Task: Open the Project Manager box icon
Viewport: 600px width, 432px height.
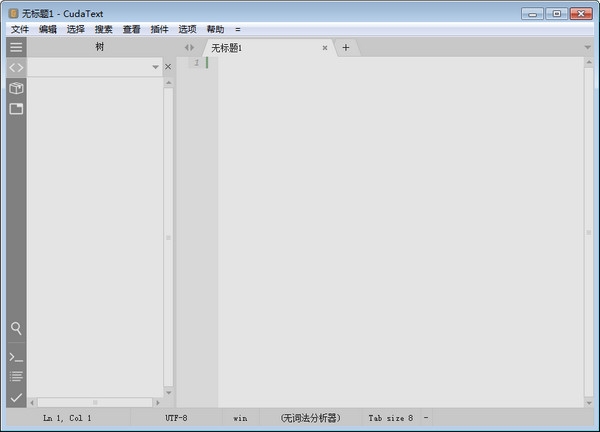Action: click(16, 88)
